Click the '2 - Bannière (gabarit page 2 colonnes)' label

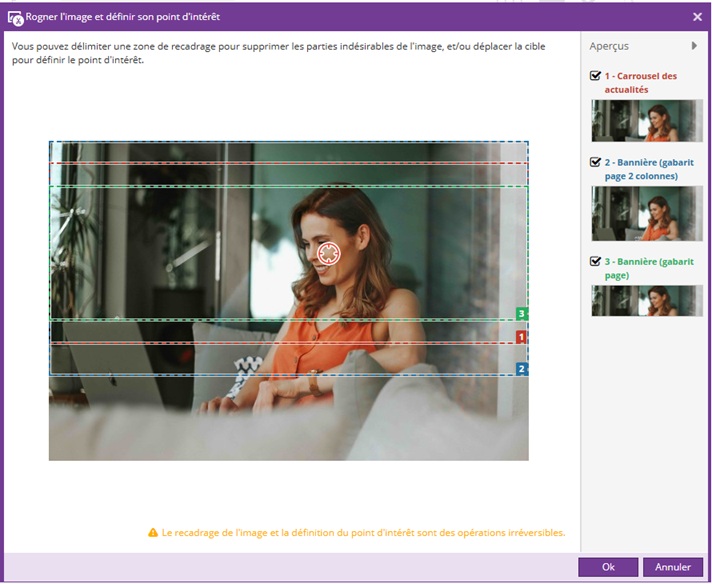(649, 169)
